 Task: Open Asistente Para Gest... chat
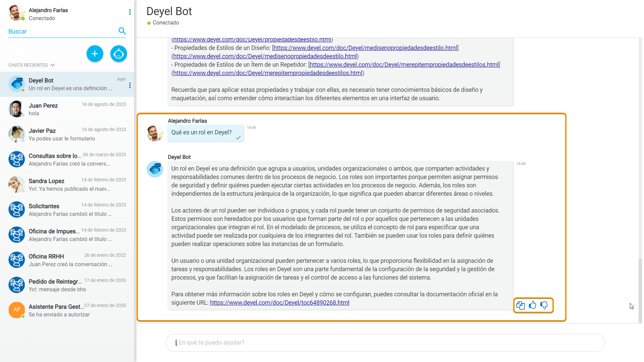pos(67,310)
